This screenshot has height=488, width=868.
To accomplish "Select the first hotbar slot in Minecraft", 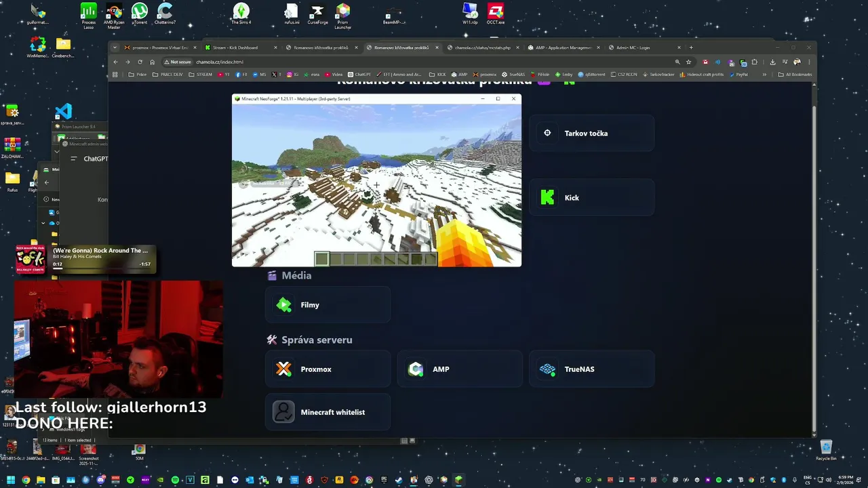I will pyautogui.click(x=321, y=258).
